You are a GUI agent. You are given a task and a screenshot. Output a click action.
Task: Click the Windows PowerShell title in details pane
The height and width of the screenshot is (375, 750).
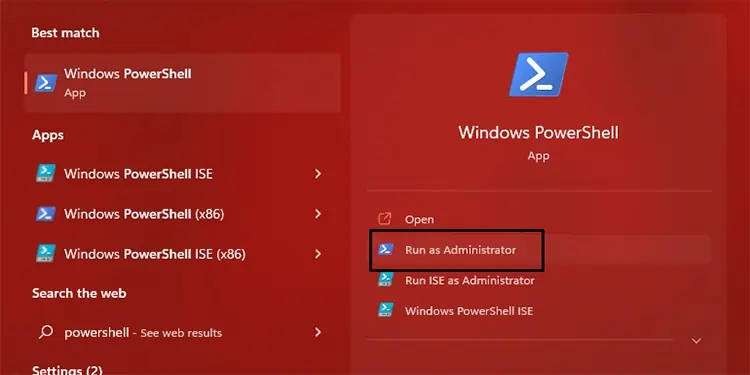[x=538, y=132]
